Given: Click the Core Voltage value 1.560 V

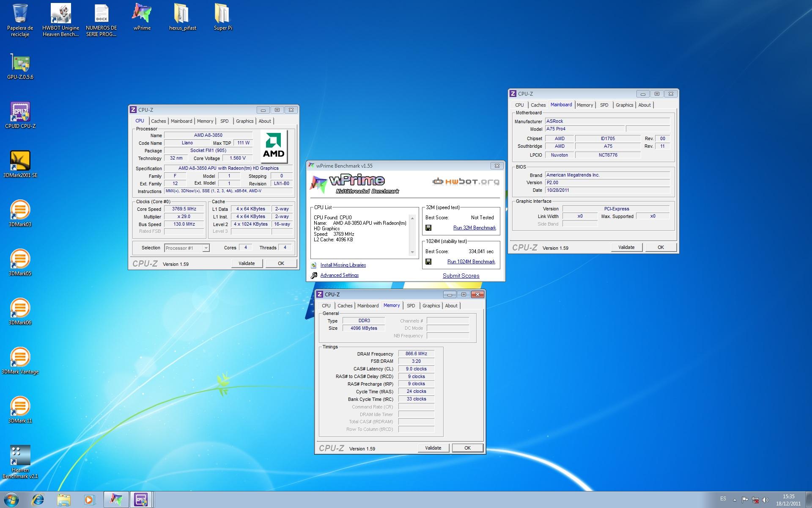Looking at the screenshot, I should tap(238, 158).
